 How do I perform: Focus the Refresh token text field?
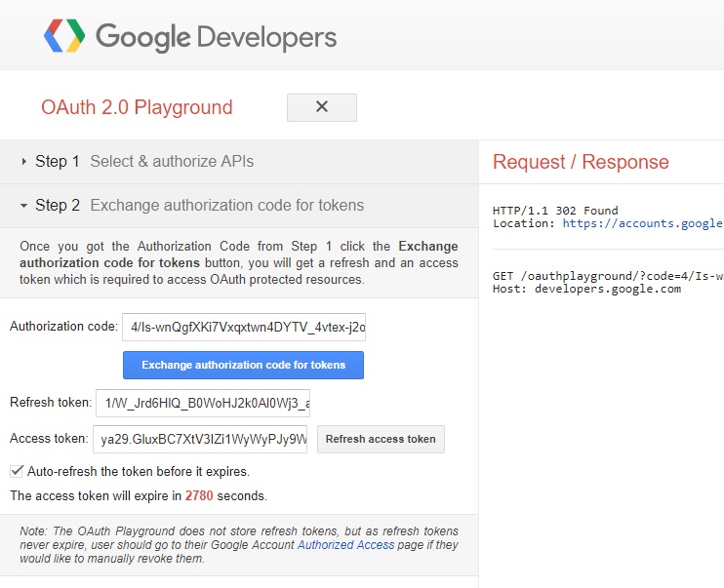point(203,403)
